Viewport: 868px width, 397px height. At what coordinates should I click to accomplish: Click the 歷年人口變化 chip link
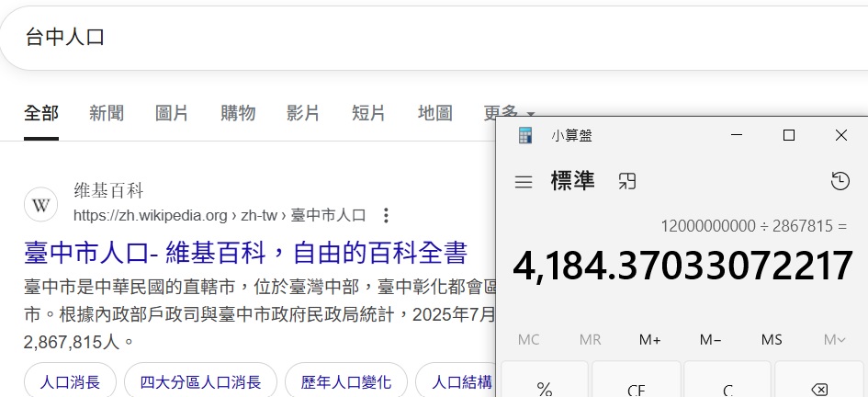pos(346,382)
